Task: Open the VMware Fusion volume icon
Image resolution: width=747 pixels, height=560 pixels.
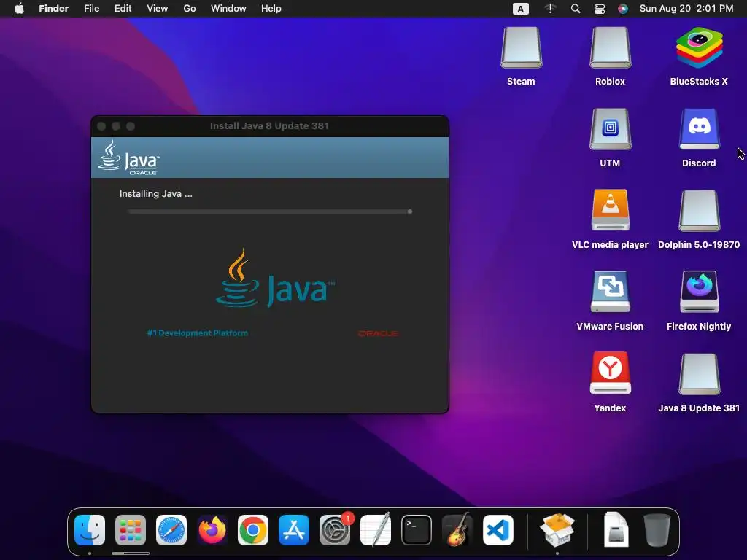Action: (610, 292)
